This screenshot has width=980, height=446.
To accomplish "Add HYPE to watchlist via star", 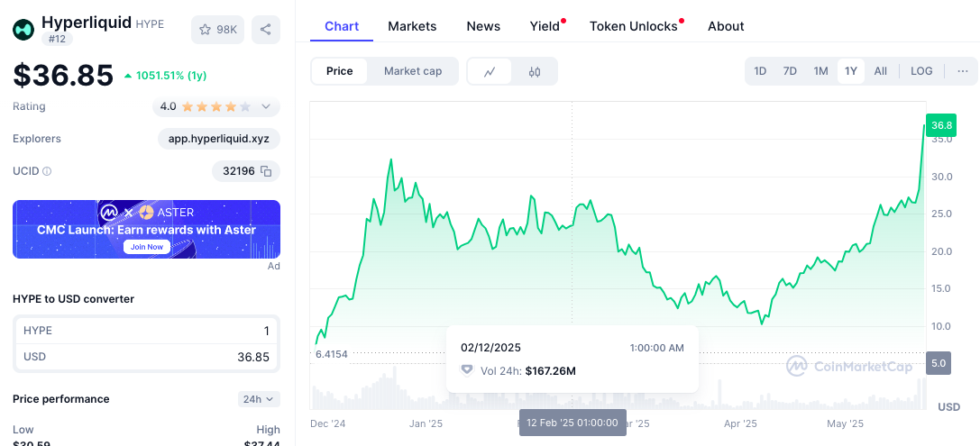I will [217, 30].
